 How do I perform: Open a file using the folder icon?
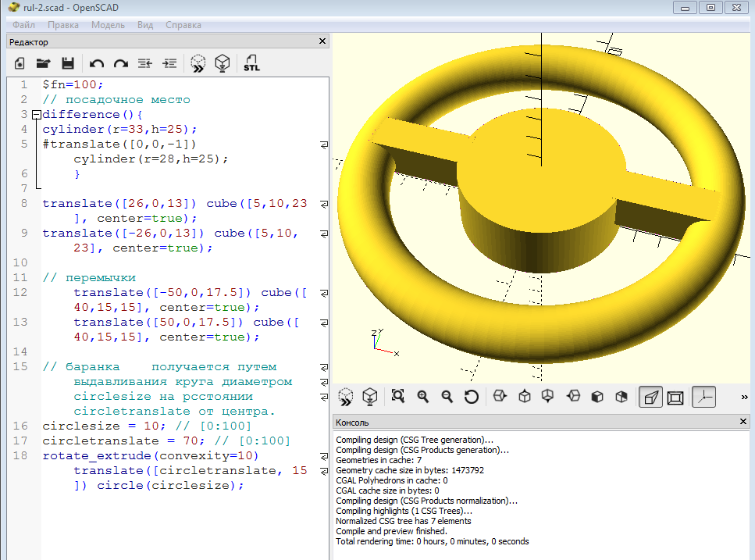[43, 63]
